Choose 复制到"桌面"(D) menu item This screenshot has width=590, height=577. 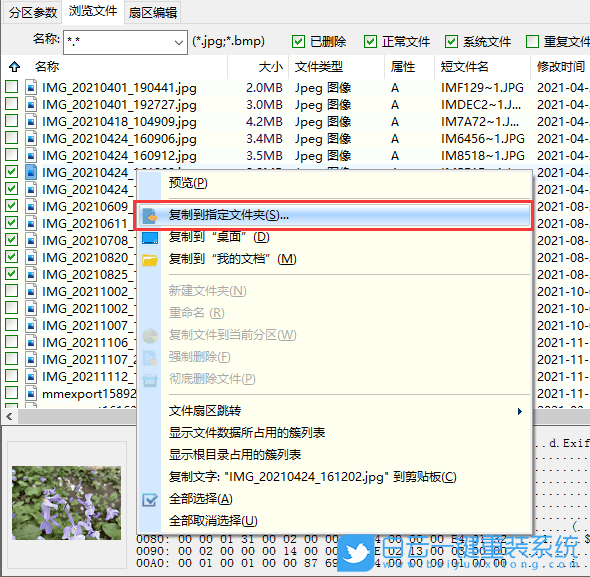click(335, 237)
